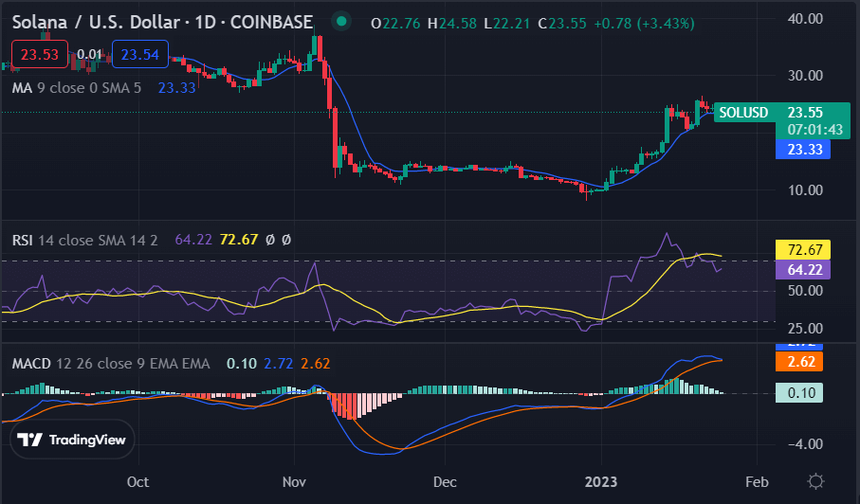The height and width of the screenshot is (504, 860).
Task: Select the RSI 14 close indicator legend
Action: click(84, 240)
